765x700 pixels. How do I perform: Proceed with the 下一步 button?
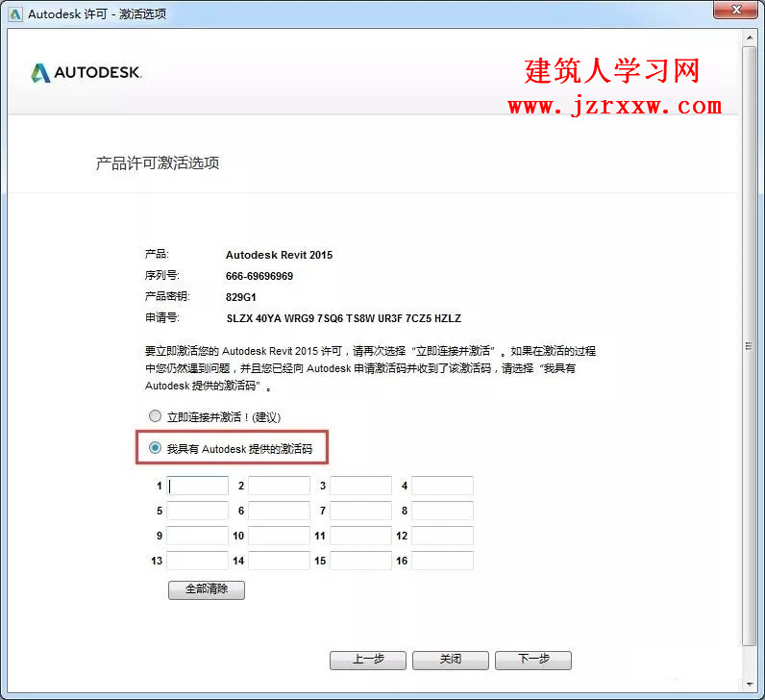point(533,660)
